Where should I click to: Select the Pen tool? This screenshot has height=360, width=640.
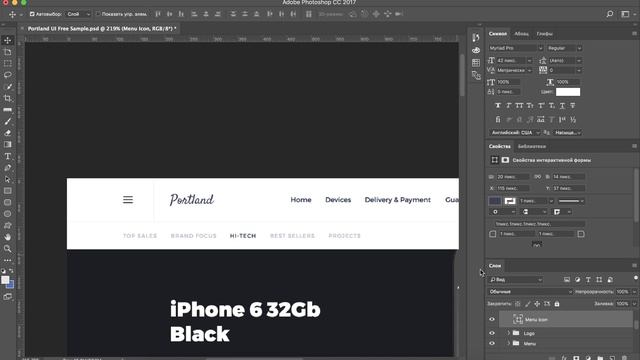click(x=7, y=168)
